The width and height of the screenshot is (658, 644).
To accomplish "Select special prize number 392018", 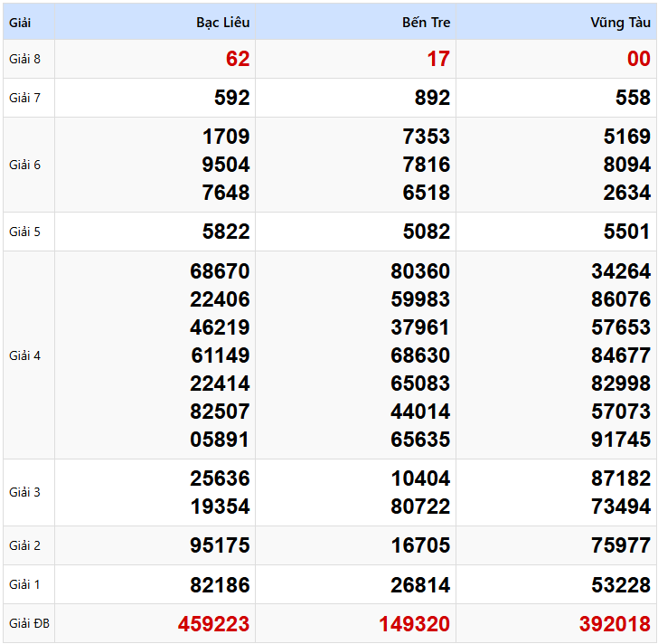I will coord(616,624).
